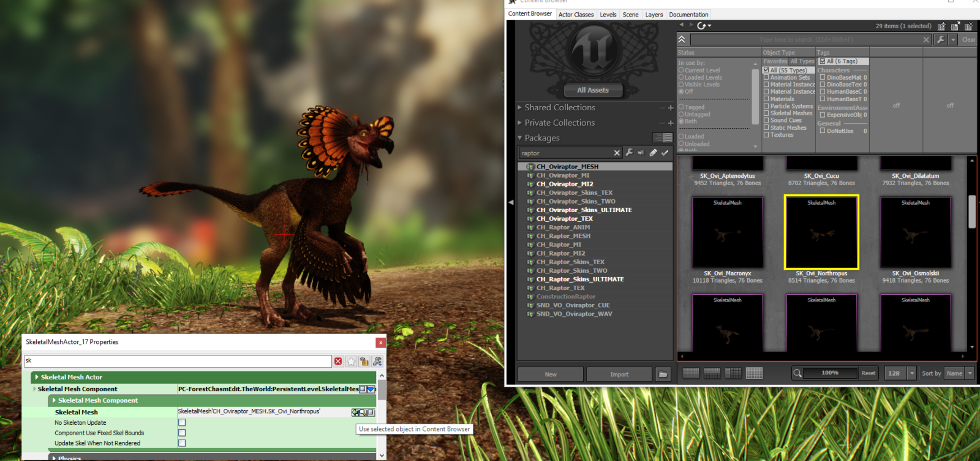Click Import button
Viewport: 980px width, 461px height.
[x=619, y=375]
